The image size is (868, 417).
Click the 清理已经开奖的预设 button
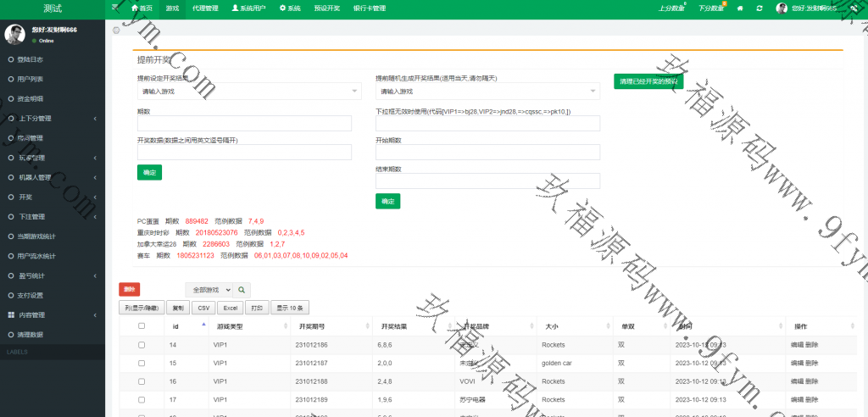(648, 82)
